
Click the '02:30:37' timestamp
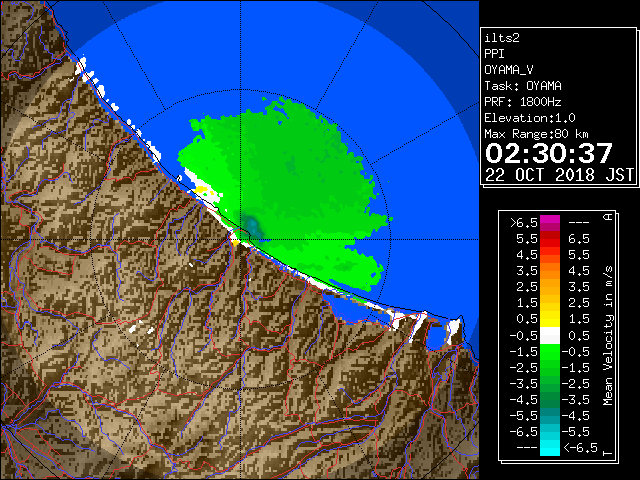coord(549,153)
